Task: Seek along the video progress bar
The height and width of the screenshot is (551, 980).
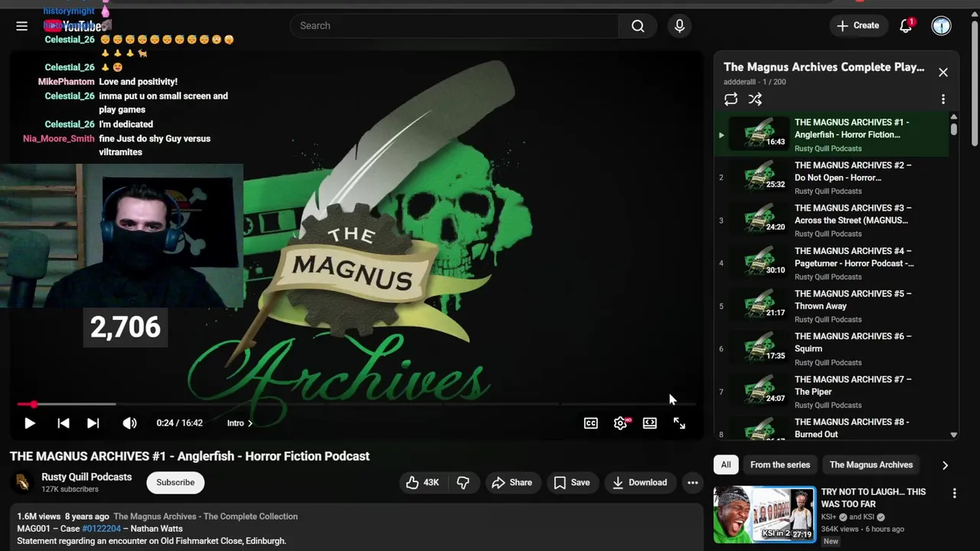Action: 357,404
